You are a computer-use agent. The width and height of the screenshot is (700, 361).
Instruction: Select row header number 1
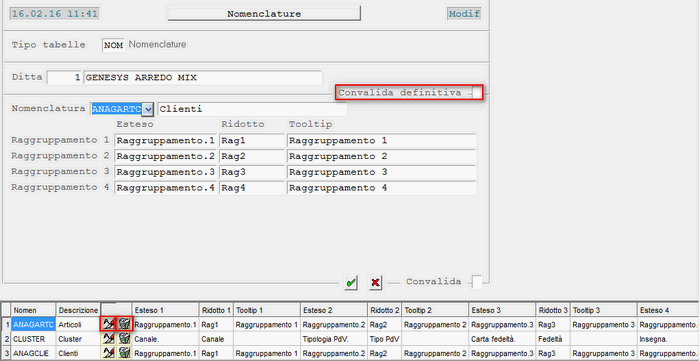coord(7,324)
